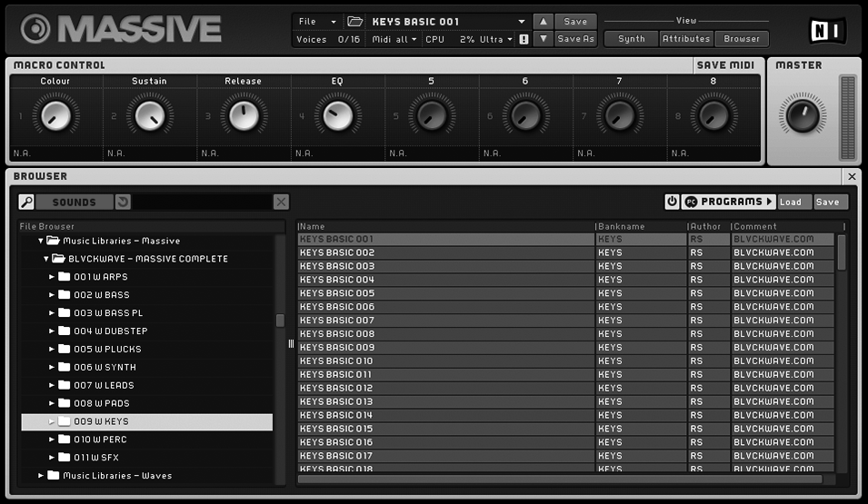The width and height of the screenshot is (868, 504).
Task: Click the Native Instruments NI logo
Action: [826, 30]
